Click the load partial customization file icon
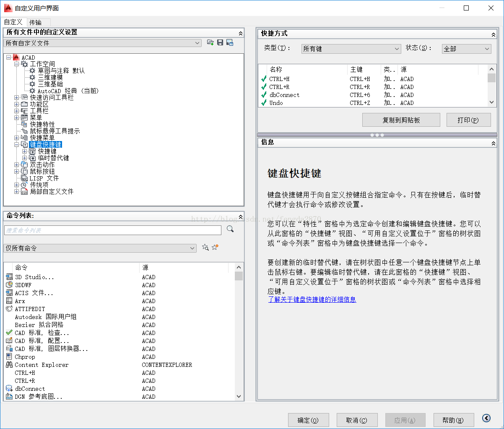Screen dimensions: 504x429 [x=210, y=43]
